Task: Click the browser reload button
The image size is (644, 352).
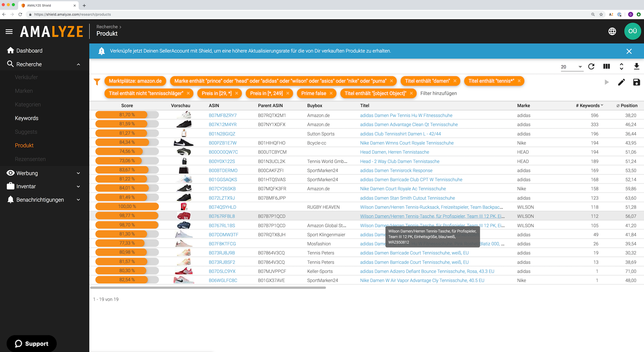Action: 20,14
